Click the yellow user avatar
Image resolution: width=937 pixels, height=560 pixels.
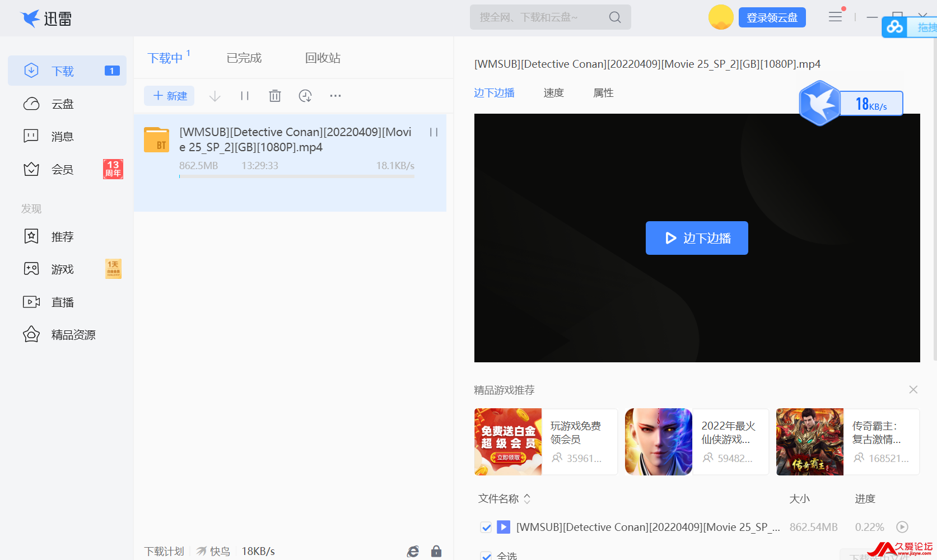click(721, 17)
